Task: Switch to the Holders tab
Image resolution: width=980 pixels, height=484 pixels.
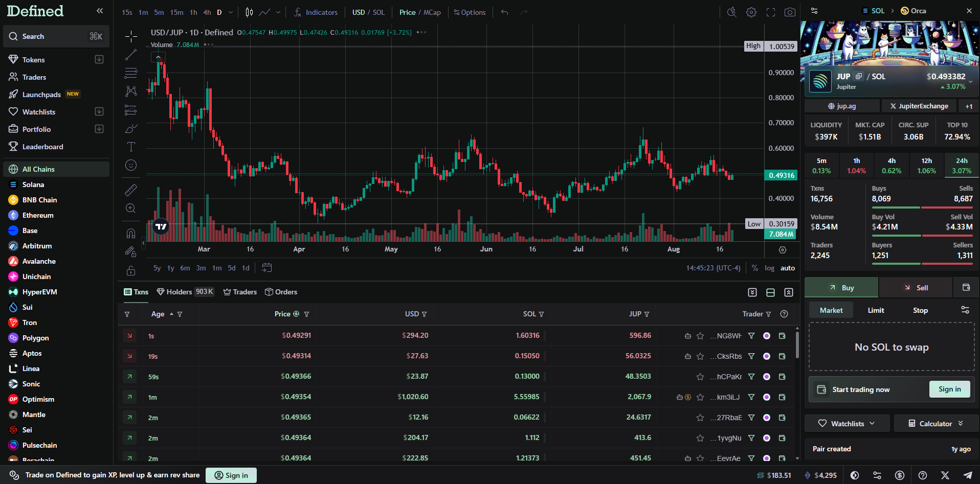Action: tap(179, 292)
